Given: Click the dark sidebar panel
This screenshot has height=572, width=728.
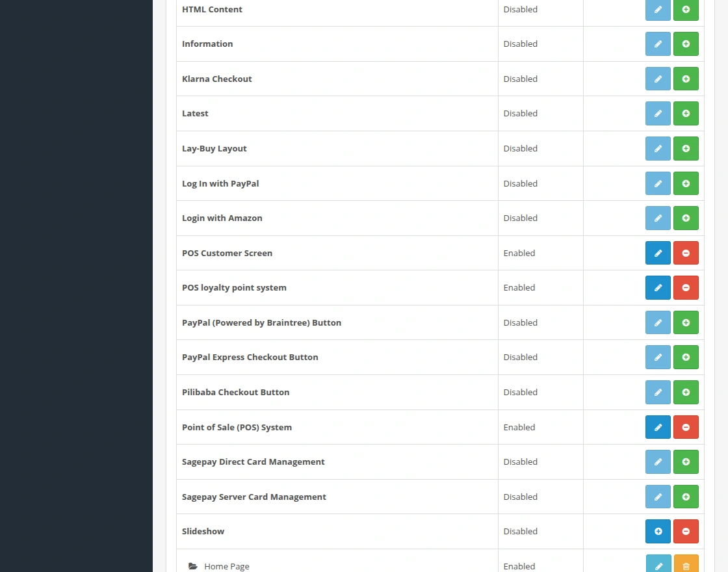Looking at the screenshot, I should [75, 286].
